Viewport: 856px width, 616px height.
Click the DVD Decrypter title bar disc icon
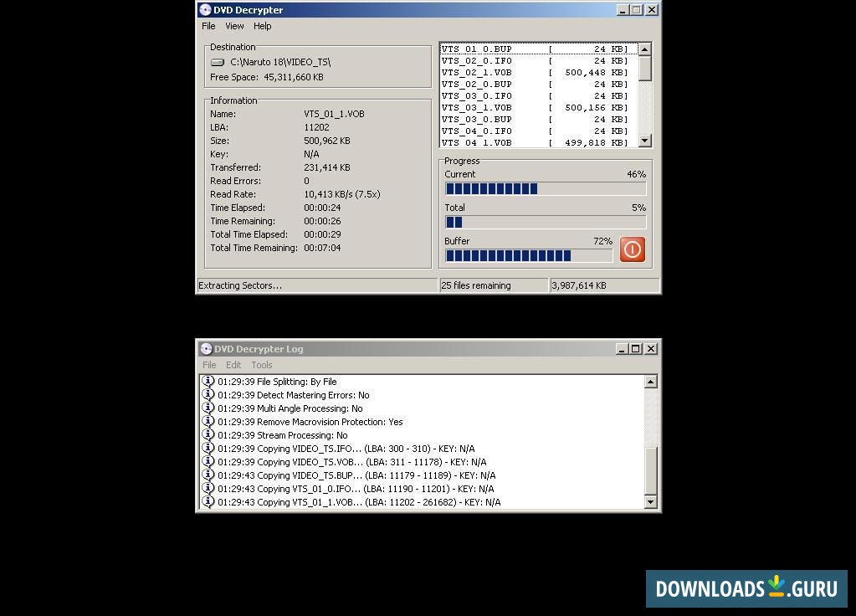pyautogui.click(x=205, y=10)
